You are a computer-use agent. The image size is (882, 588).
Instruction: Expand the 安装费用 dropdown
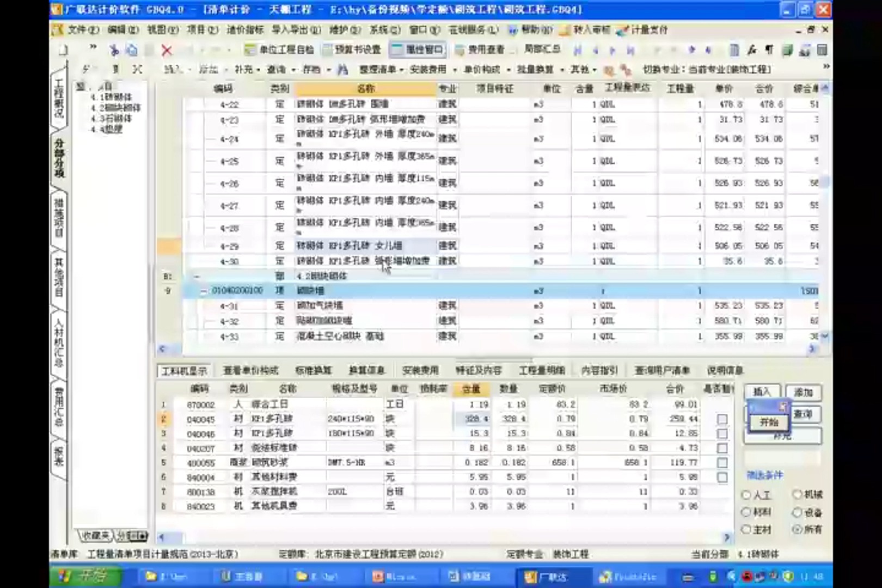pyautogui.click(x=454, y=70)
